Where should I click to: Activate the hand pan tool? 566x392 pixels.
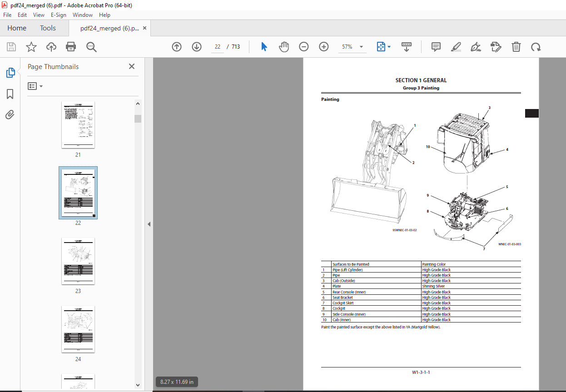(x=284, y=47)
